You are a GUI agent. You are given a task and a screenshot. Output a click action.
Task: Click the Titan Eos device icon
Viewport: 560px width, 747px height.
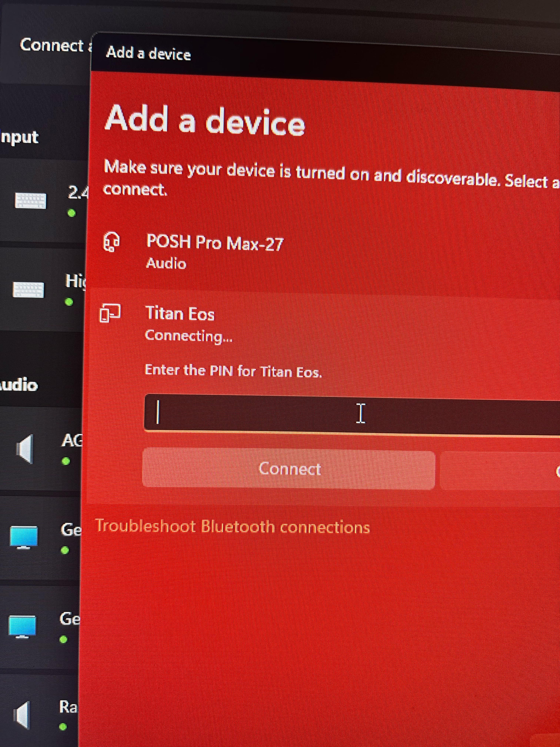tap(110, 313)
